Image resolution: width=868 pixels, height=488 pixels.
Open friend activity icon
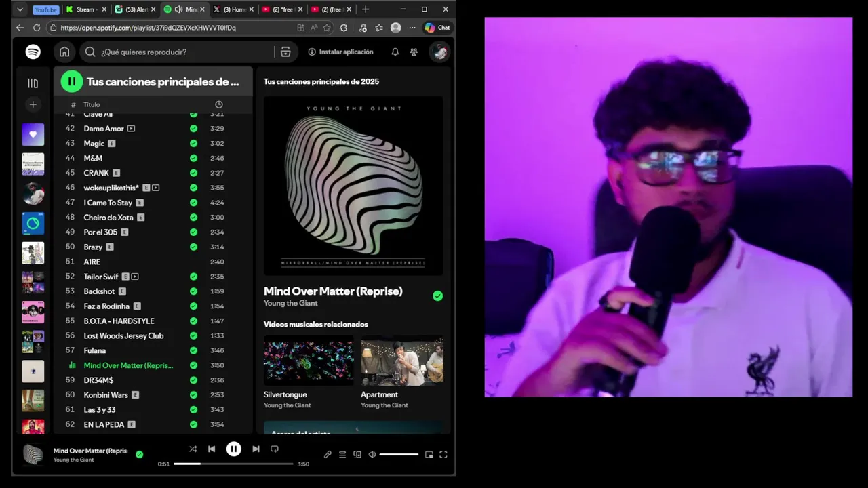point(414,52)
